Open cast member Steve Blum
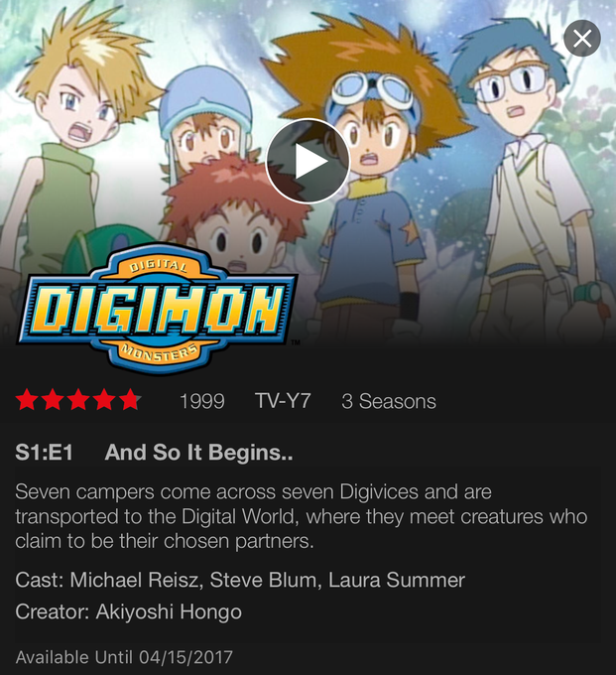This screenshot has width=616, height=675. tap(263, 580)
